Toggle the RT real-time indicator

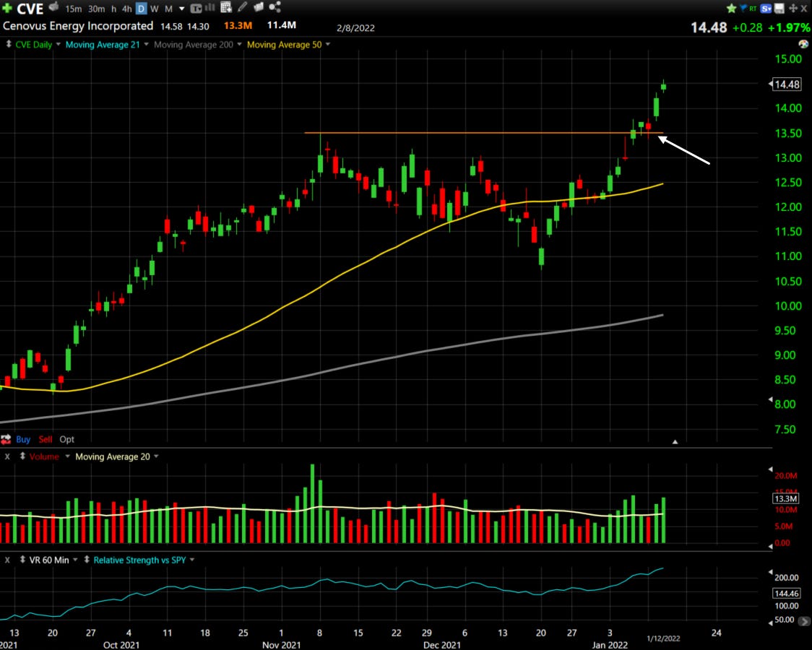tap(753, 8)
